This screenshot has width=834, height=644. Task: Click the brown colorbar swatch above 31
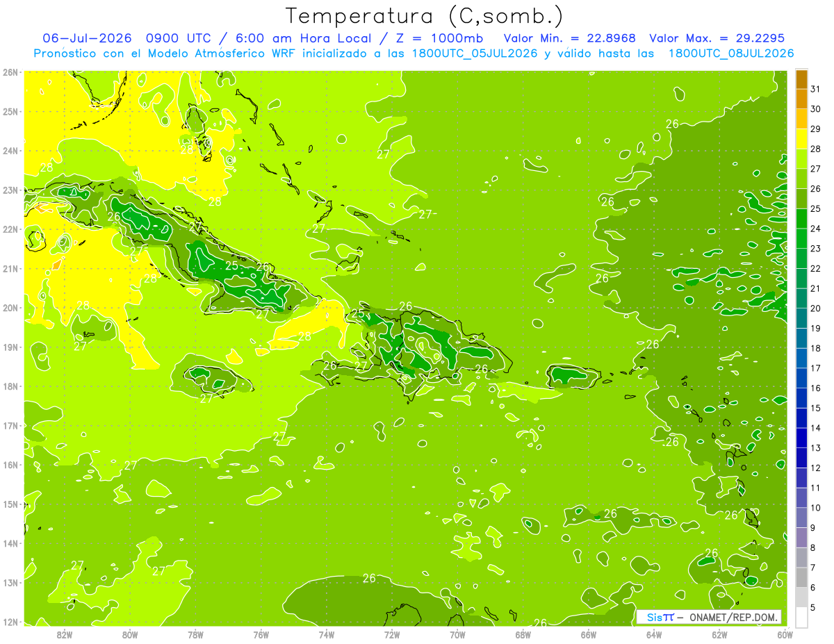tap(801, 79)
